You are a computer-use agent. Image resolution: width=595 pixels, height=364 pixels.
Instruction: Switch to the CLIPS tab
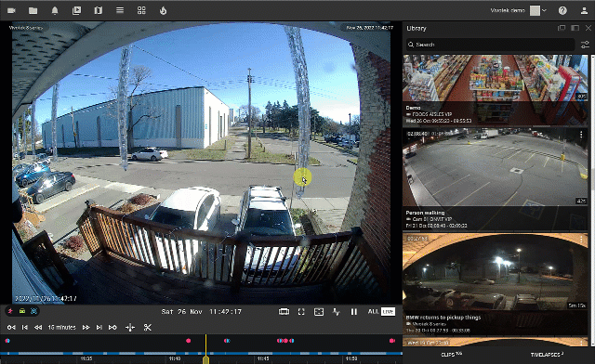(x=451, y=355)
